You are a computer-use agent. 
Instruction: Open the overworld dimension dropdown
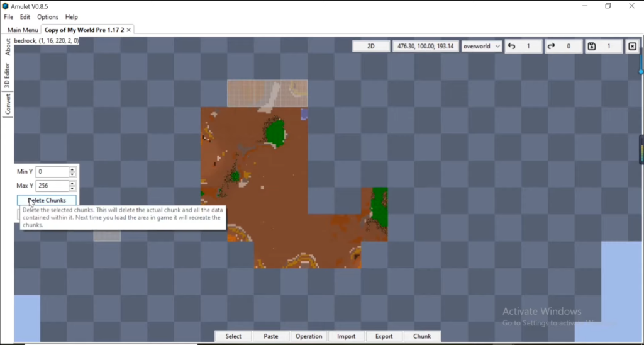pos(481,47)
